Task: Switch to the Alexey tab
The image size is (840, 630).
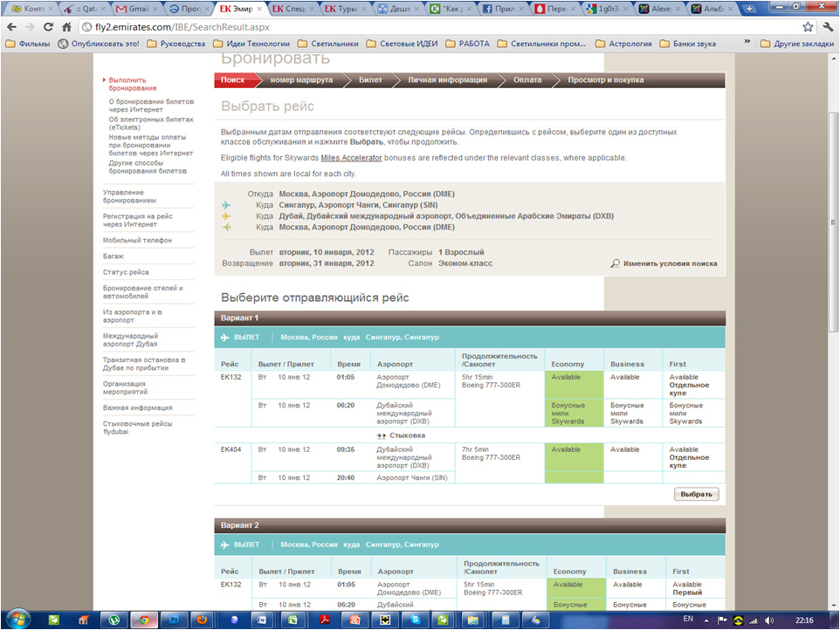Action: [x=658, y=9]
